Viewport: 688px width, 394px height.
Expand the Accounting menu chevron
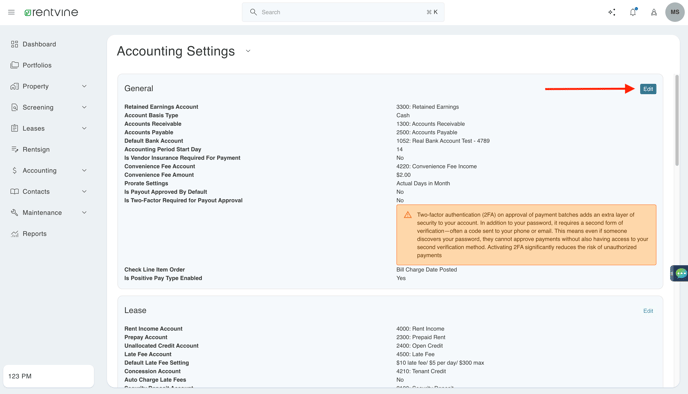[84, 170]
